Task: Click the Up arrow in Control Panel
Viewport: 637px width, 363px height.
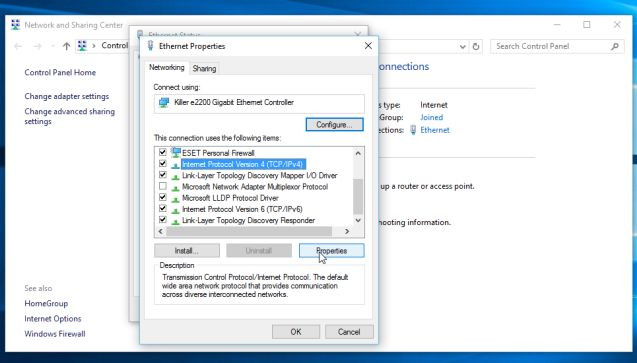Action: (x=66, y=46)
